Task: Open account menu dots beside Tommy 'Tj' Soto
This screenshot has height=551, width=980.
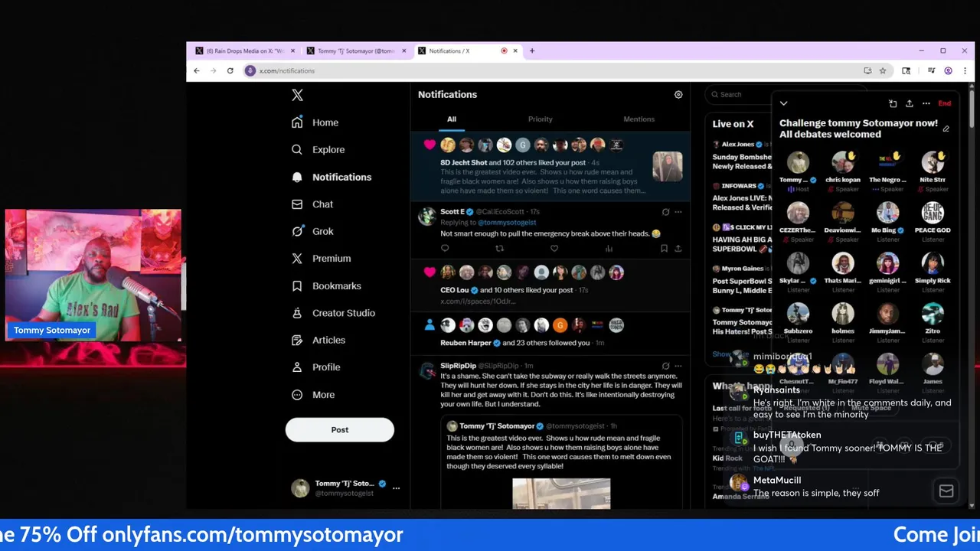Action: [x=396, y=487]
